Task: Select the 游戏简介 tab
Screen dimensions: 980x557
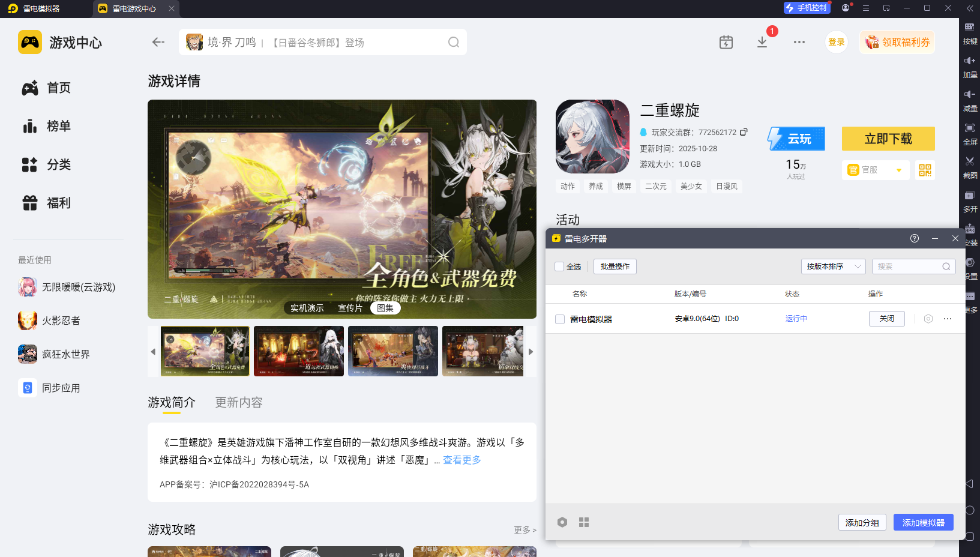Action: [172, 402]
